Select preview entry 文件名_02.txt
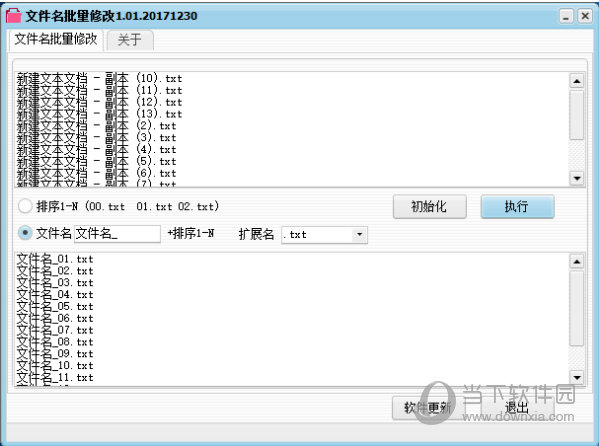Image resolution: width=599 pixels, height=446 pixels. tap(55, 271)
